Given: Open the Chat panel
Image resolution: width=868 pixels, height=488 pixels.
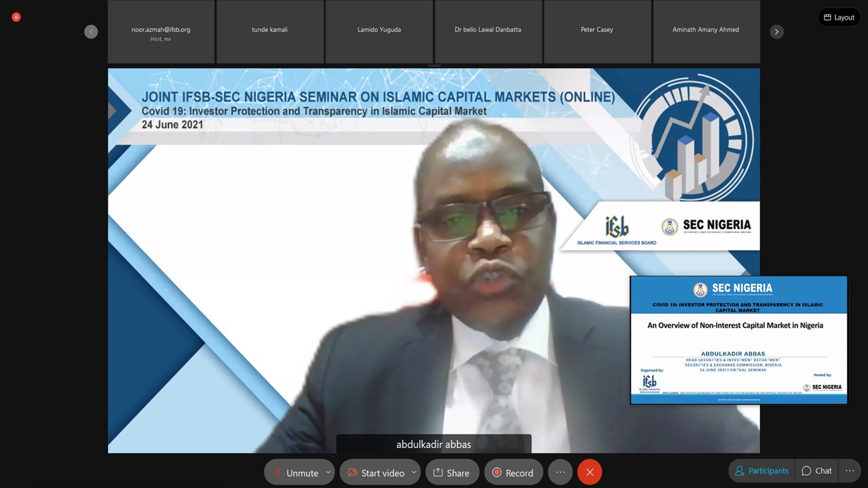Looking at the screenshot, I should point(816,471).
